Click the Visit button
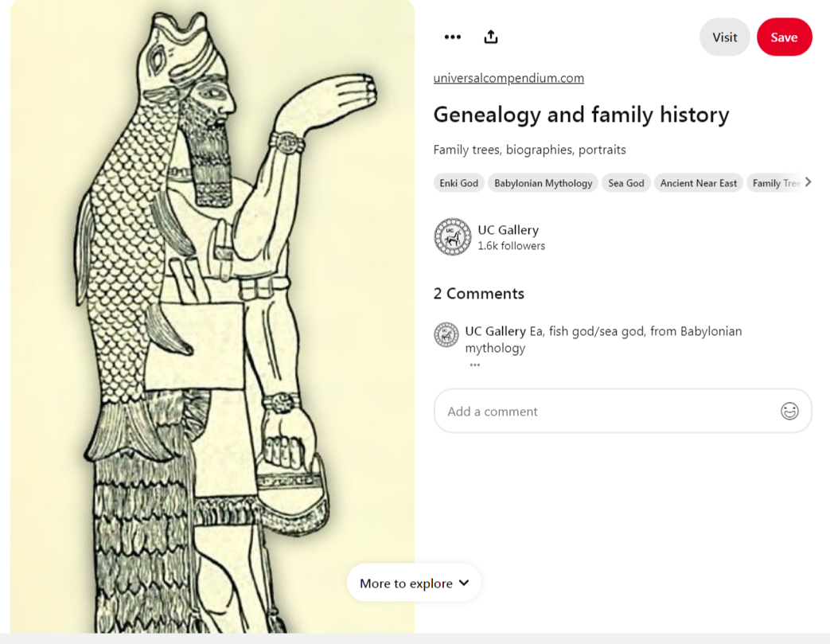This screenshot has height=644, width=830. pyautogui.click(x=724, y=37)
